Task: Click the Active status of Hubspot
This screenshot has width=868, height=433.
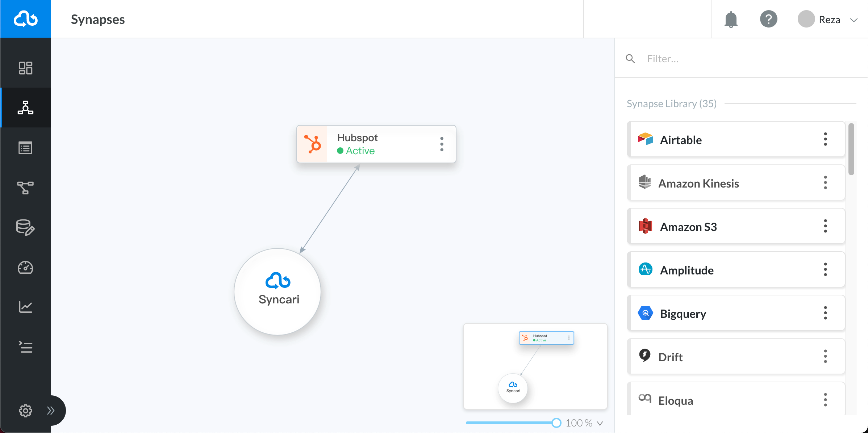Action: tap(356, 151)
